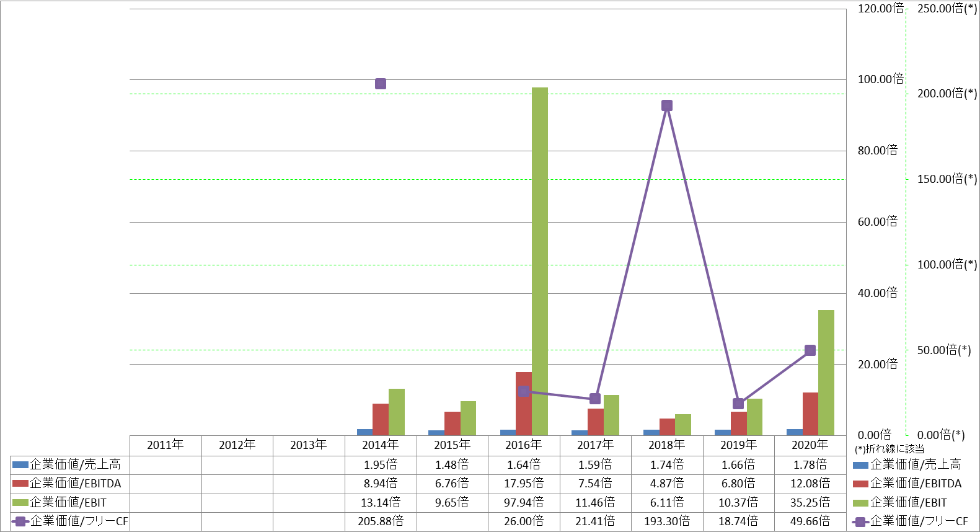Click the 200.00倍(*) secondary axis label
980x532 pixels.
point(947,94)
